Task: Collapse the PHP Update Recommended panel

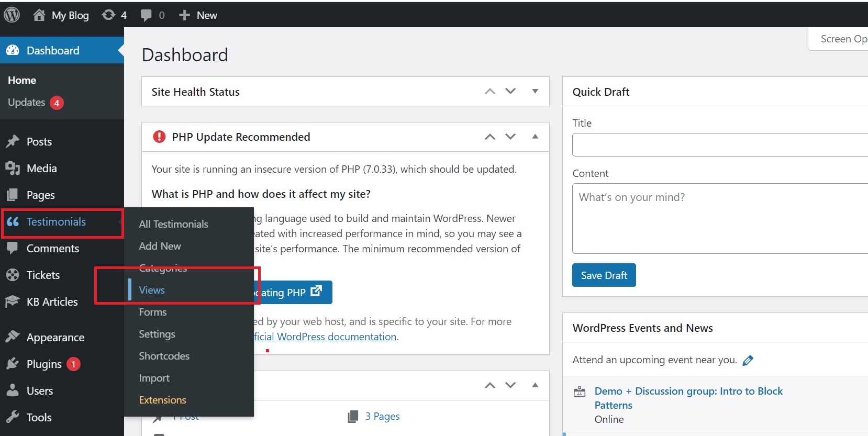Action: click(x=535, y=137)
